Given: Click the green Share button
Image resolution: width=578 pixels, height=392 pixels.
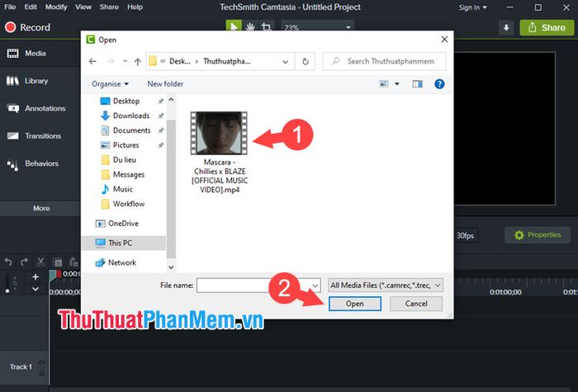Looking at the screenshot, I should (x=547, y=27).
